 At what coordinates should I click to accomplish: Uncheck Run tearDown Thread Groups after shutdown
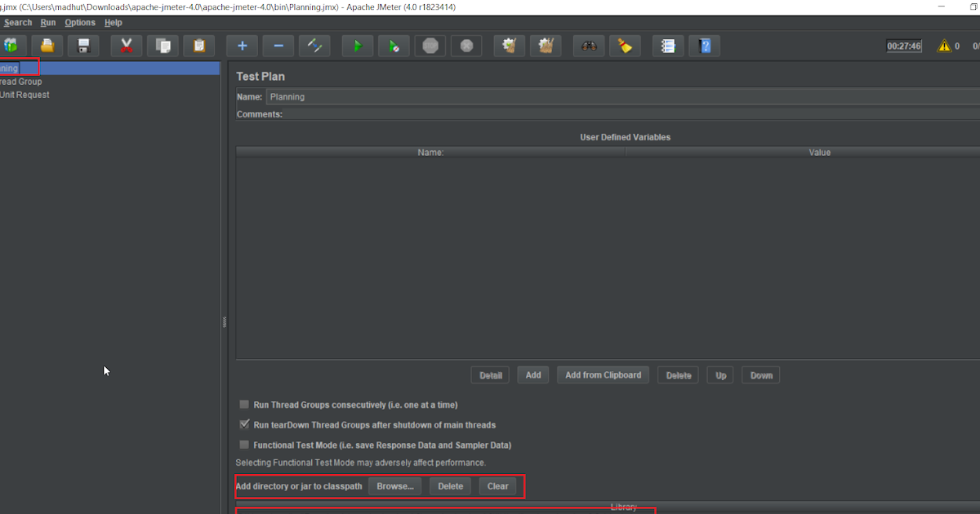point(243,424)
